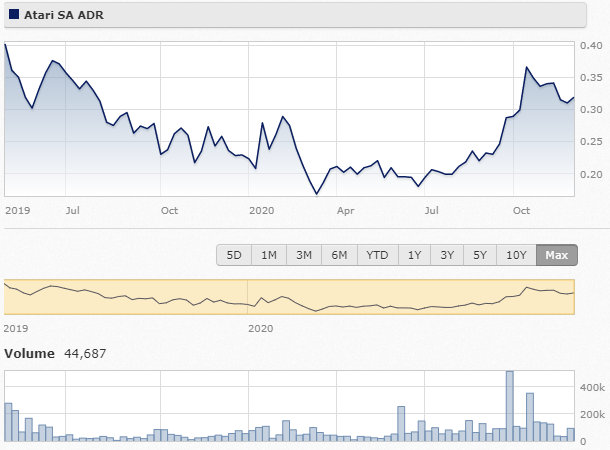Select the 1Y time range

pos(414,255)
